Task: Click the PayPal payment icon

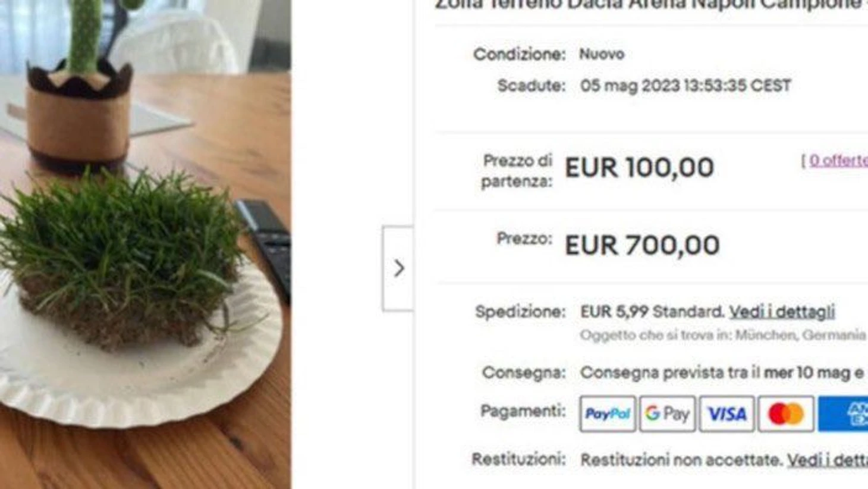Action: pyautogui.click(x=608, y=413)
